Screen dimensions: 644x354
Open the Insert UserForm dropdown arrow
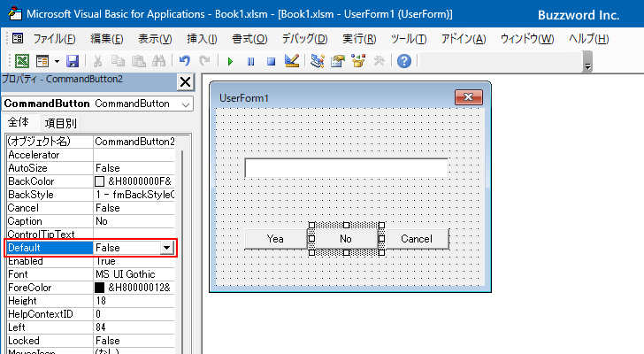(x=57, y=62)
